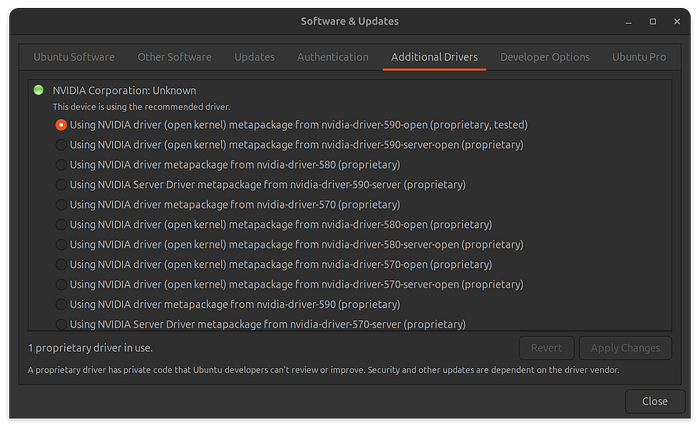Click the Close button at bottom
The width and height of the screenshot is (700, 430).
click(x=655, y=401)
